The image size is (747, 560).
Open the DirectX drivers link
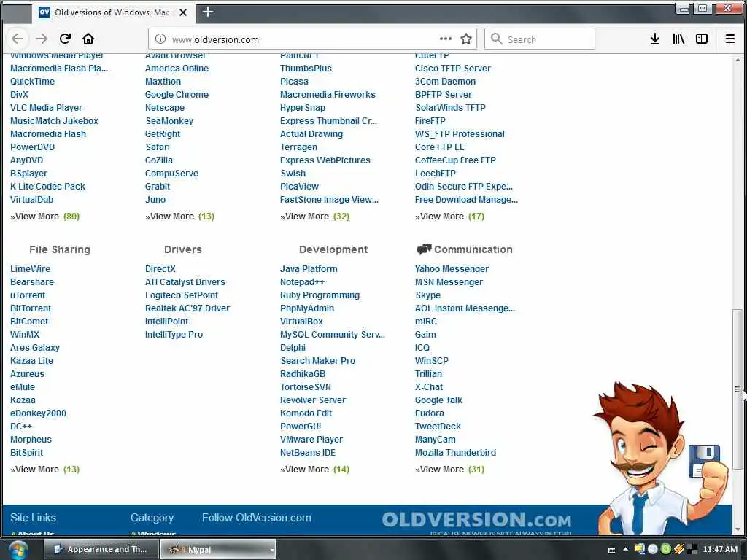(x=160, y=268)
